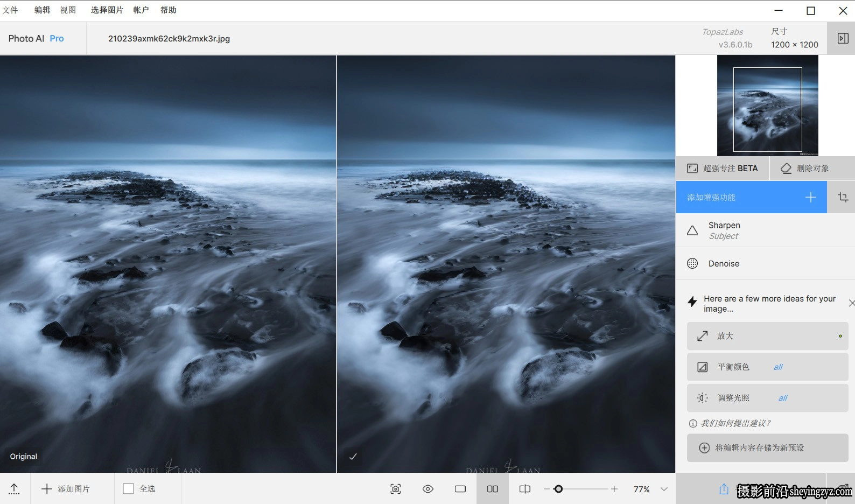
Task: Toggle the 全选 checkbox
Action: point(128,488)
